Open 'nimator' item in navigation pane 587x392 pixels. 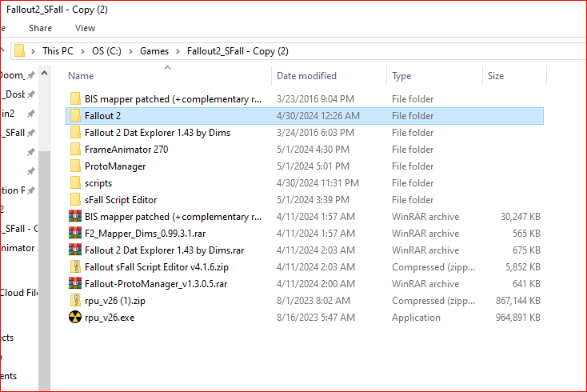point(18,248)
